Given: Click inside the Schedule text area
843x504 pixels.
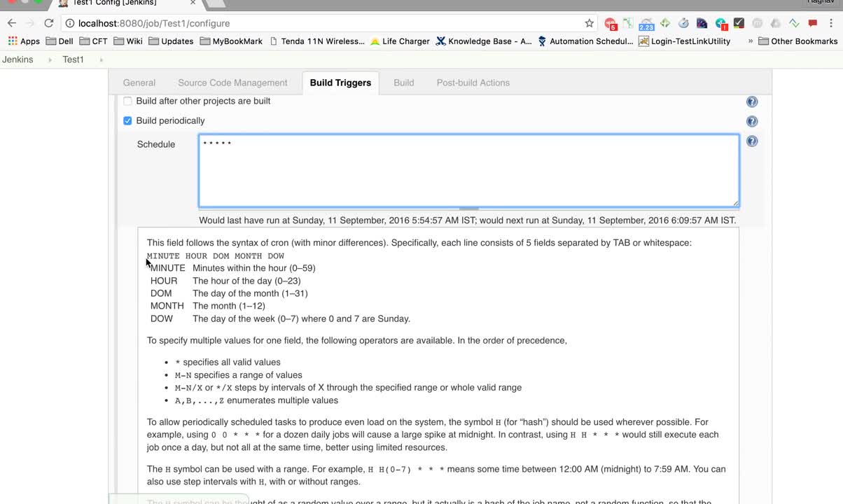Looking at the screenshot, I should [468, 171].
